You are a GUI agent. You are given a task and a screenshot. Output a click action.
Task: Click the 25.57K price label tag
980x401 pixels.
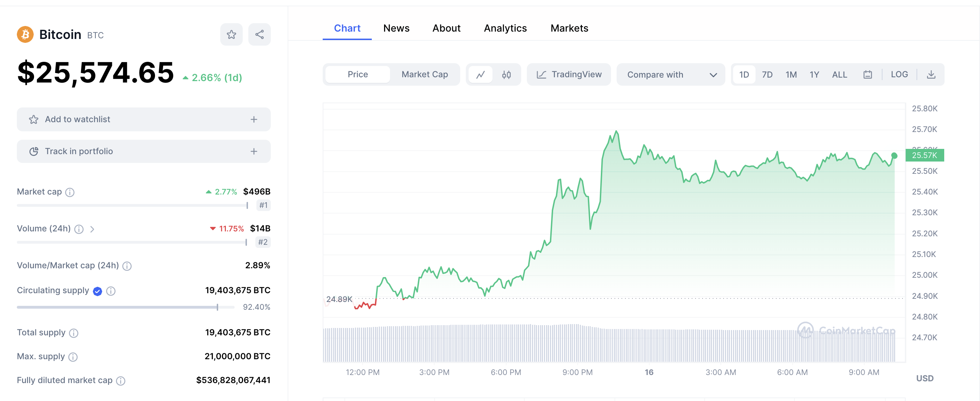pyautogui.click(x=925, y=155)
